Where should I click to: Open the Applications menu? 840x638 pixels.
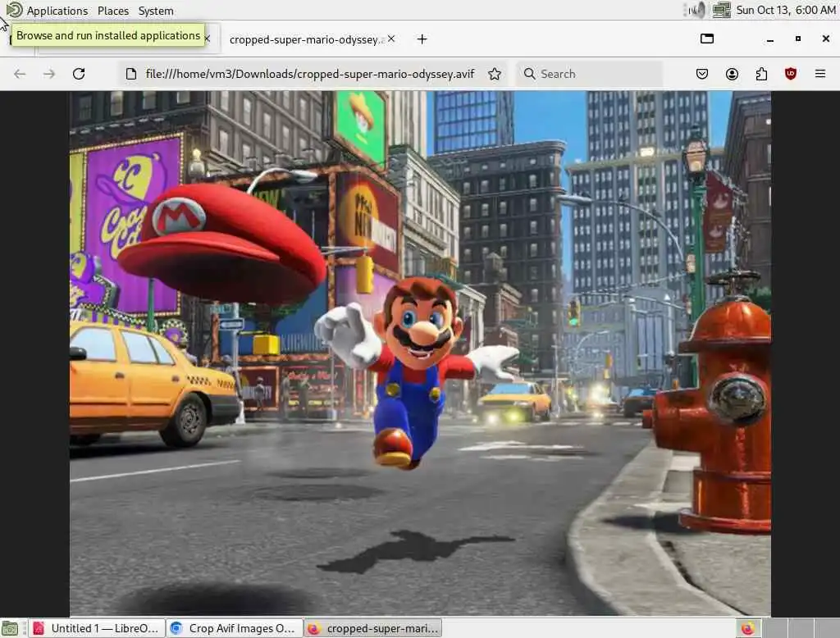[57, 11]
